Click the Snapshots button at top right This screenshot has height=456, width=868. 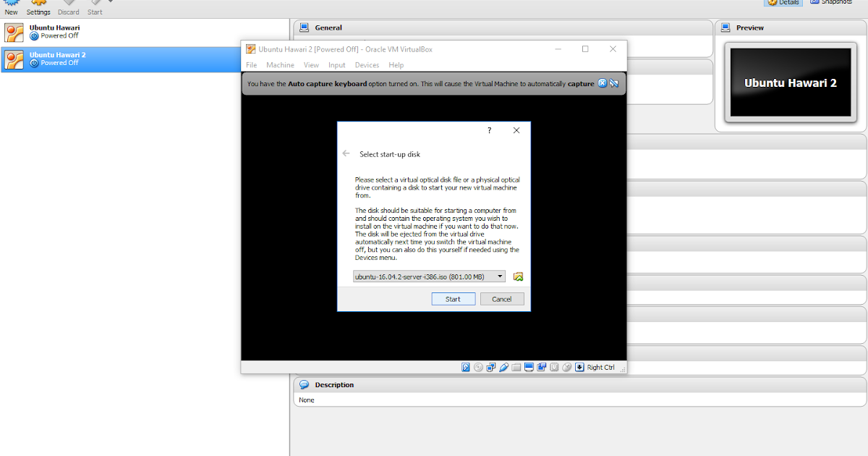(x=831, y=2)
